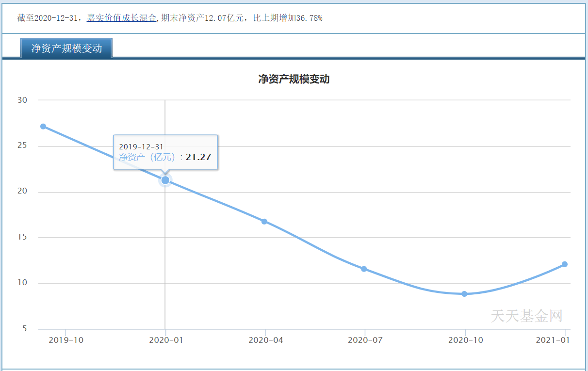Click the x-axis label 2020-07
Screen dimensions: 588x371
(x=365, y=340)
